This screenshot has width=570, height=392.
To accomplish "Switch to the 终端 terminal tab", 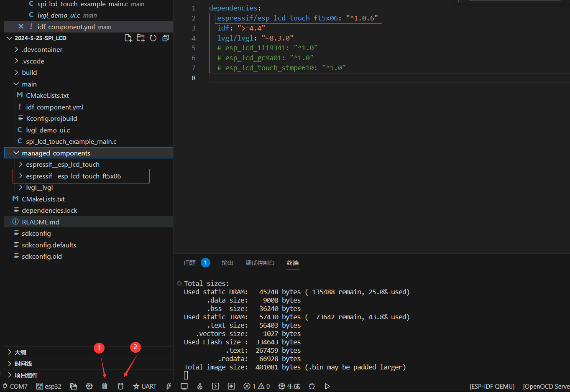I will tap(293, 263).
